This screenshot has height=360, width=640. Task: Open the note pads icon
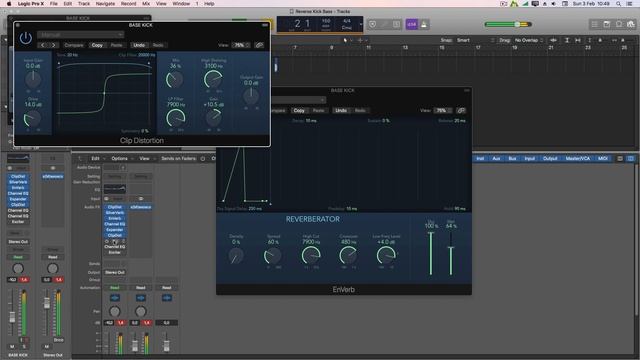tap(607, 24)
